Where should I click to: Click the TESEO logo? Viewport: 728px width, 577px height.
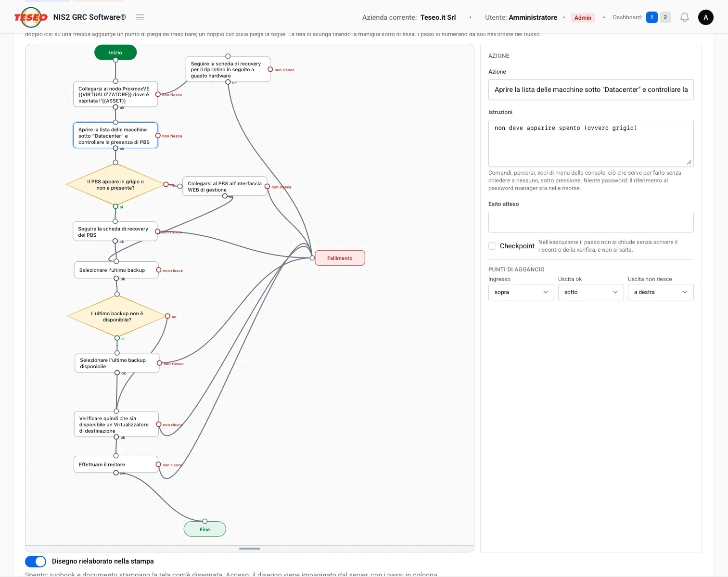[x=31, y=17]
